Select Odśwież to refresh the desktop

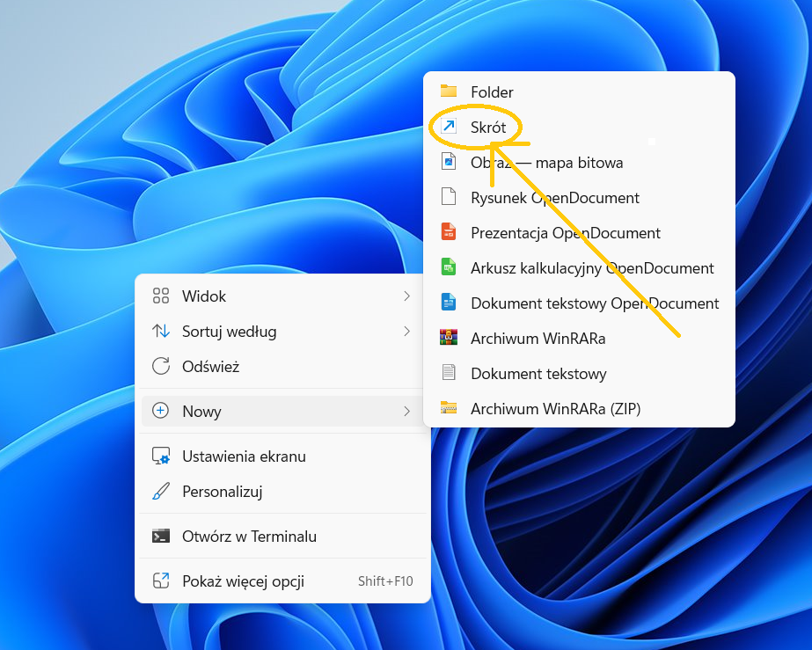(x=282, y=366)
